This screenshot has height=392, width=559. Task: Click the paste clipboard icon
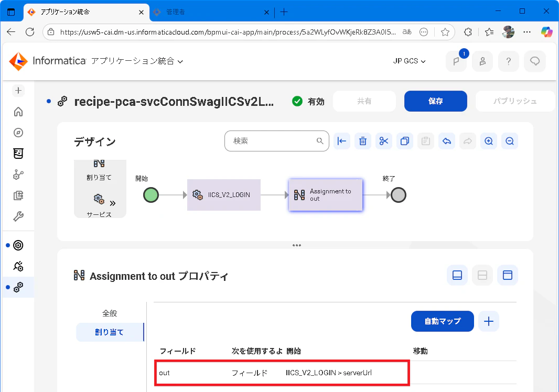[426, 141]
